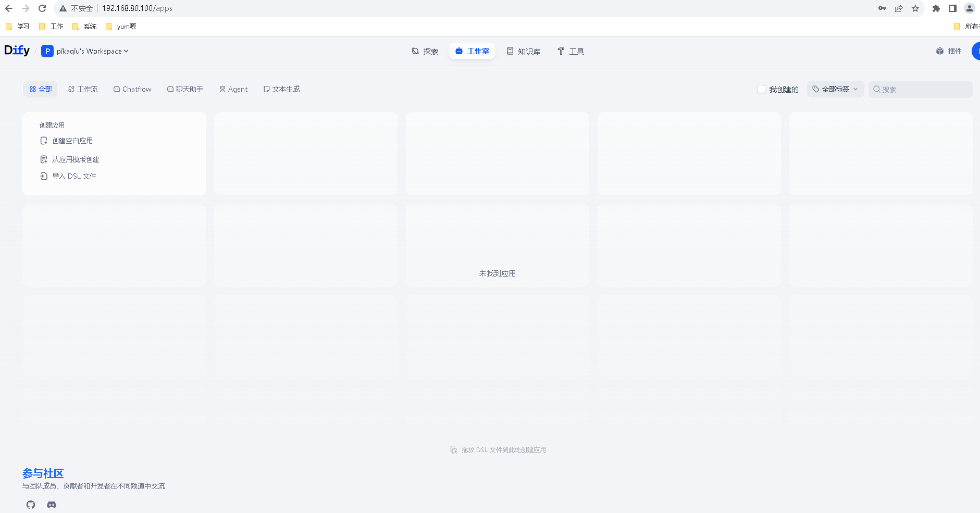Click 导入 DSL 文件
Viewport: 980px width, 513px height.
pos(68,176)
